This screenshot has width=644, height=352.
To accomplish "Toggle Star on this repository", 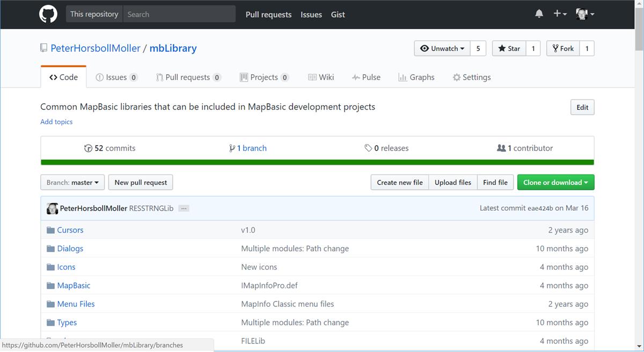I will click(509, 48).
